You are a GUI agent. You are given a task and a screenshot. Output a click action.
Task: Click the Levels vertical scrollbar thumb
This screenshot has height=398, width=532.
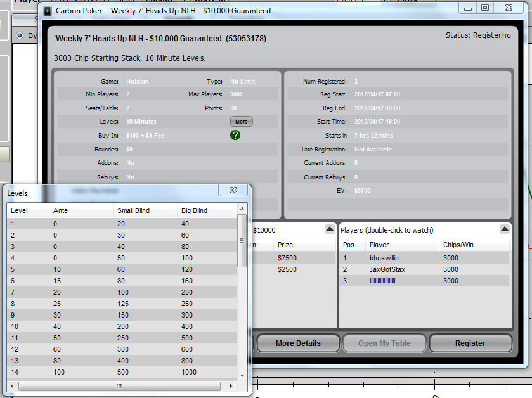pyautogui.click(x=242, y=241)
